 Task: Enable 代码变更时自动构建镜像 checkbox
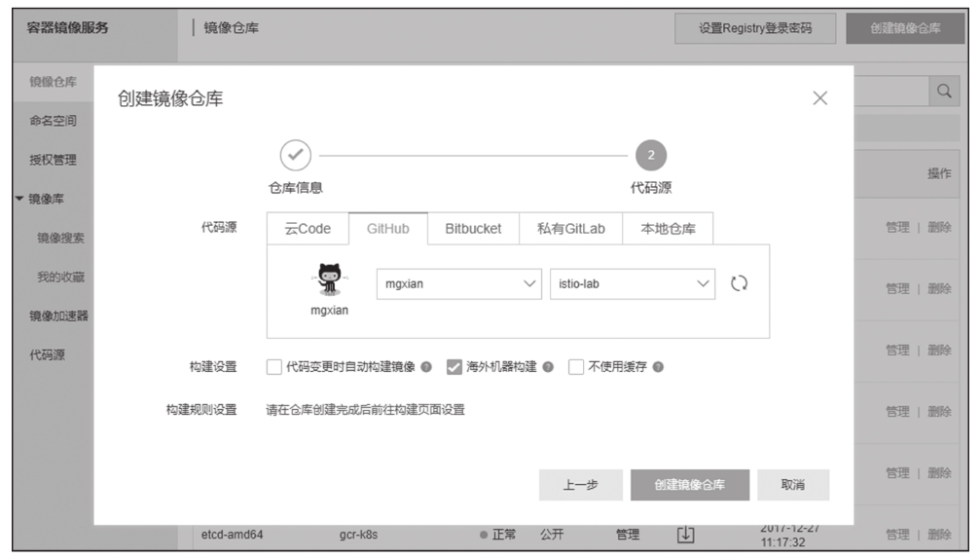coord(274,367)
